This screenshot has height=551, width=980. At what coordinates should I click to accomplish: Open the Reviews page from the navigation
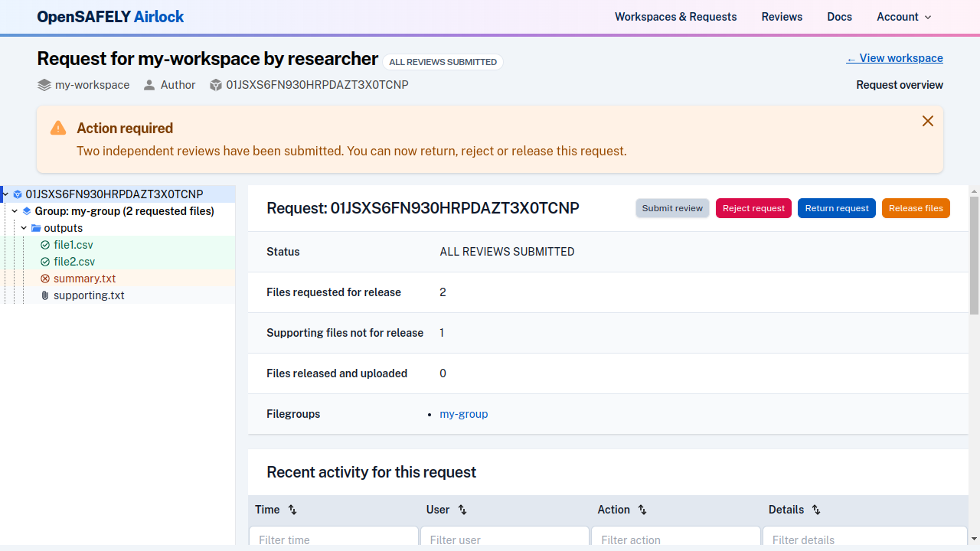[782, 17]
